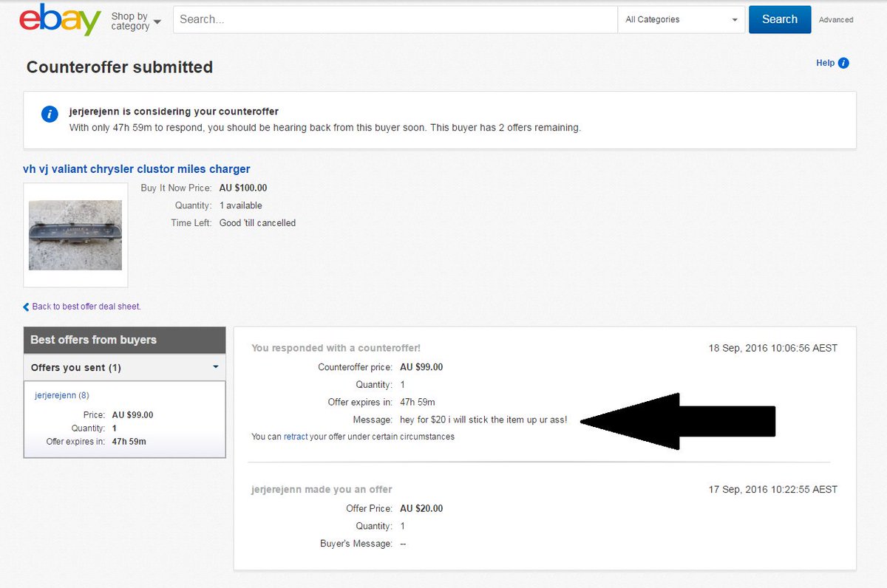
Task: Click the 17 Sep, 2016 10:22:55 AEST timestamp
Action: [x=773, y=489]
